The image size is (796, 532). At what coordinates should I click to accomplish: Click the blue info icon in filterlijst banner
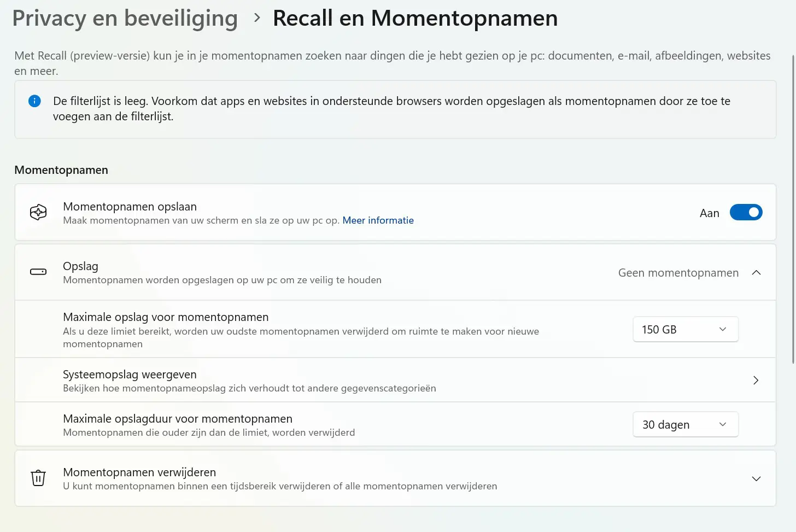34,101
